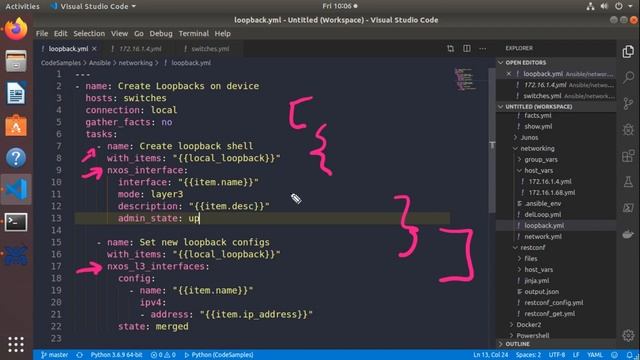The width and height of the screenshot is (640, 360).
Task: Open the Visual Studio Code app menu dropdown
Action: (x=93, y=6)
